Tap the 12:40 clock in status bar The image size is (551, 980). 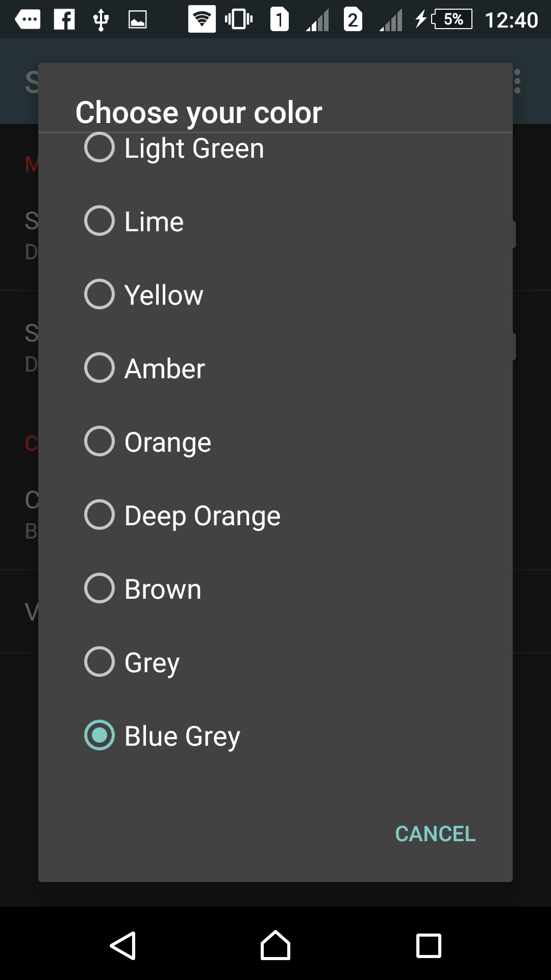click(x=511, y=20)
